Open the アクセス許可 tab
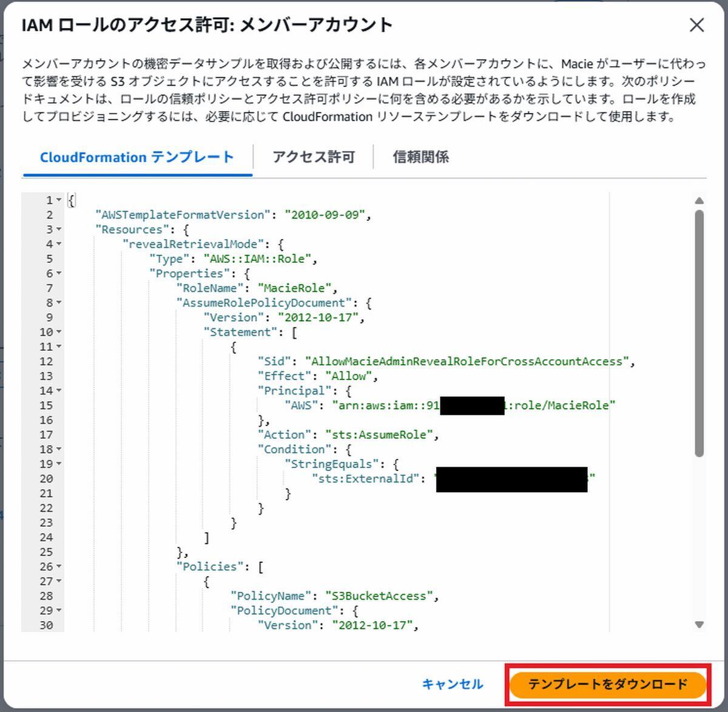Screen dimensions: 728x712 314,157
